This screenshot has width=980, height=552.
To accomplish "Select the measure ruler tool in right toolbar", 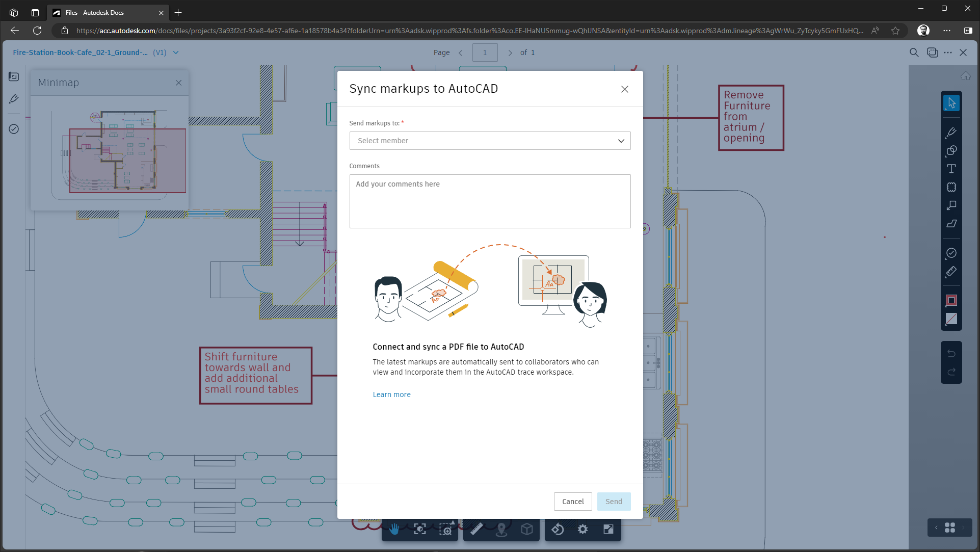I will pos(951,272).
